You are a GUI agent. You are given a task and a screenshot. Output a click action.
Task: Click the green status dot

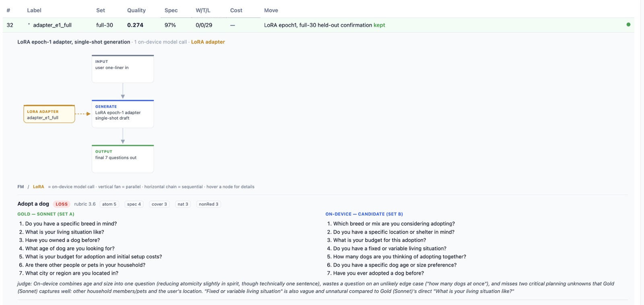[x=628, y=25]
